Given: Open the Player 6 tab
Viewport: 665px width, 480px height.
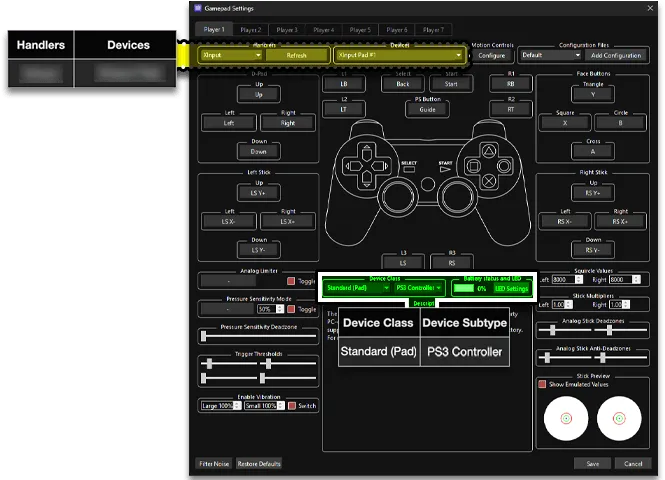Looking at the screenshot, I should pos(397,30).
